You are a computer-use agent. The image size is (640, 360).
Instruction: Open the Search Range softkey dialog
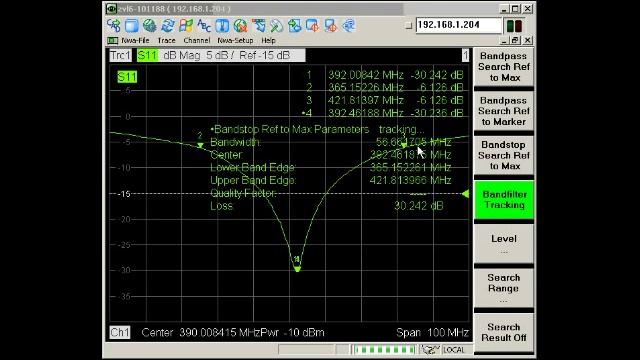tap(504, 288)
